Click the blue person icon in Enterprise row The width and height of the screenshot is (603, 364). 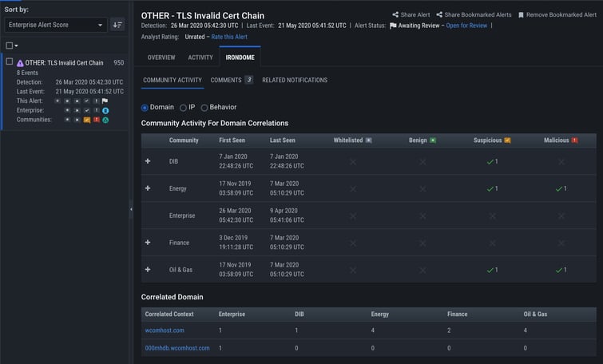click(105, 110)
